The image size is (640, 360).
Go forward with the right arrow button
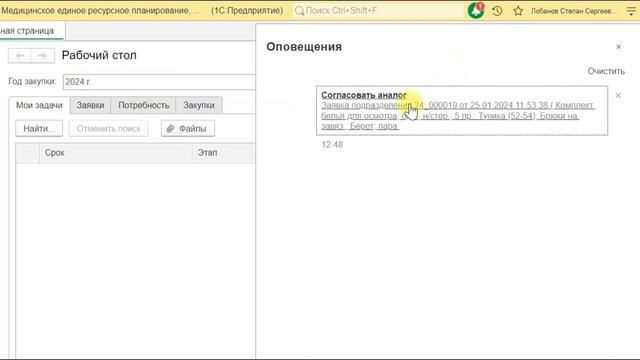click(x=42, y=56)
